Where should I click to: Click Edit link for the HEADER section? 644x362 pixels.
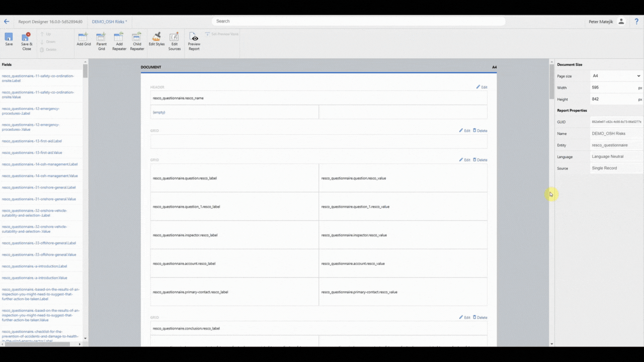(x=481, y=87)
